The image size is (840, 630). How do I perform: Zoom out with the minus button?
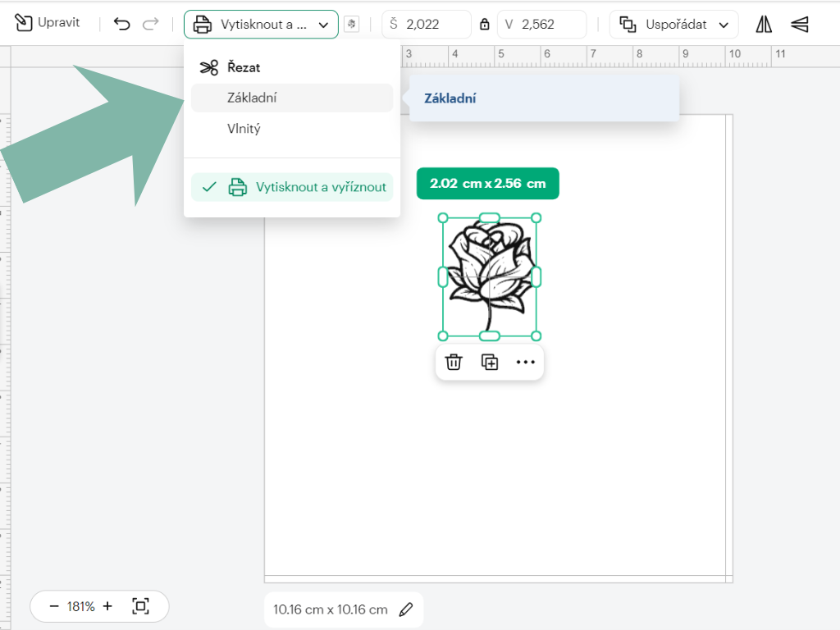tap(53, 606)
